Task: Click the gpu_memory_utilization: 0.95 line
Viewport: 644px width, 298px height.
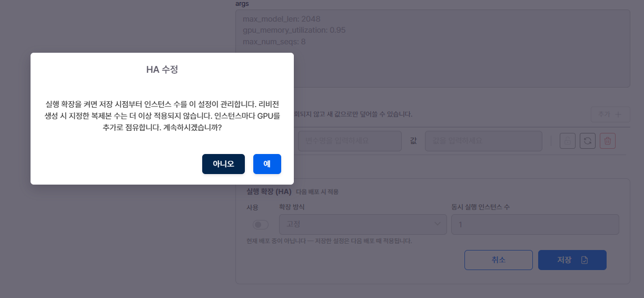Action: tap(294, 30)
